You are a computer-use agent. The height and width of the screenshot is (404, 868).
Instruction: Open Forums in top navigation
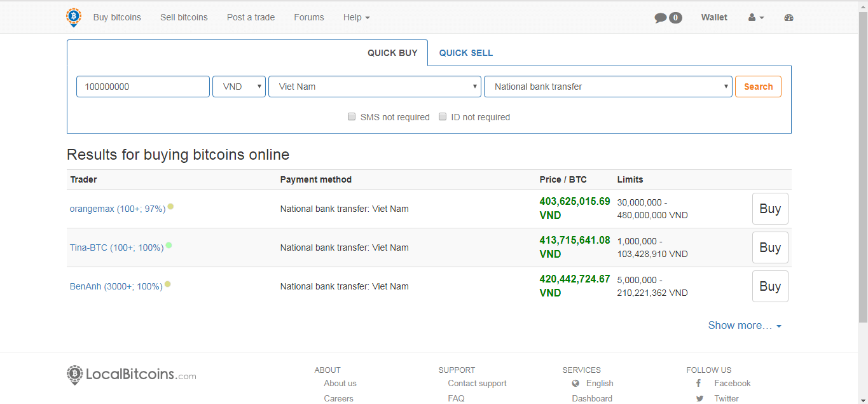309,17
